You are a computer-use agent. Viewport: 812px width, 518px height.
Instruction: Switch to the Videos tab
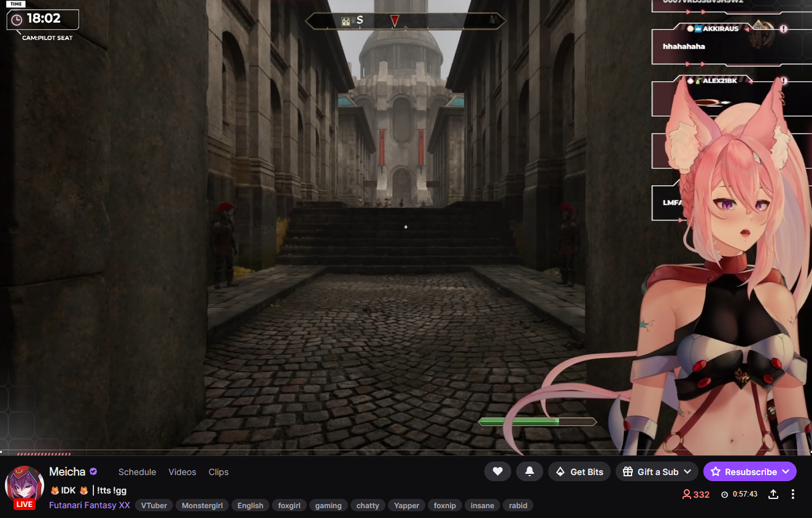point(182,472)
